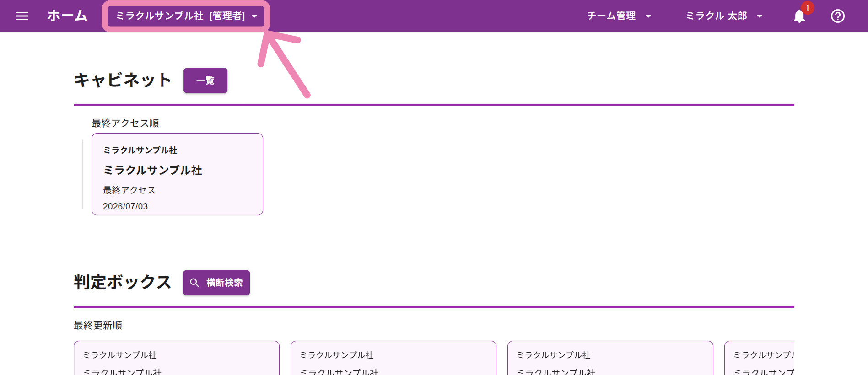This screenshot has height=375, width=868.
Task: Click the 最終アクセス順 label
Action: coord(125,123)
